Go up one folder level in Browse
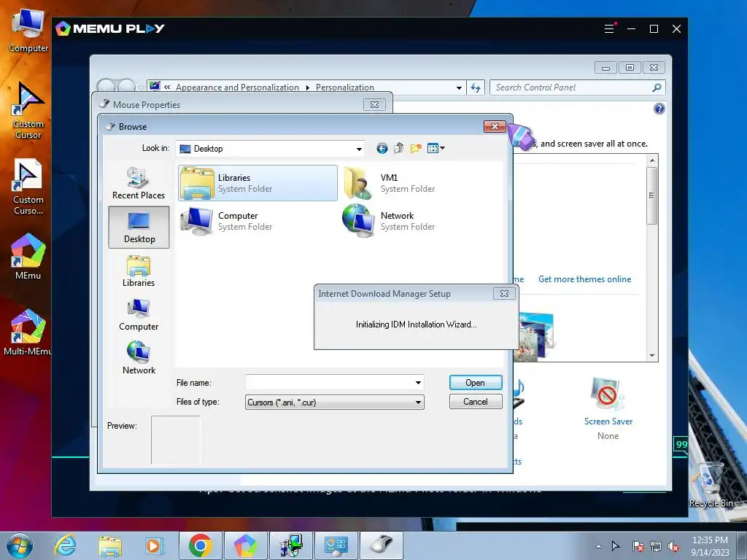 (x=399, y=149)
